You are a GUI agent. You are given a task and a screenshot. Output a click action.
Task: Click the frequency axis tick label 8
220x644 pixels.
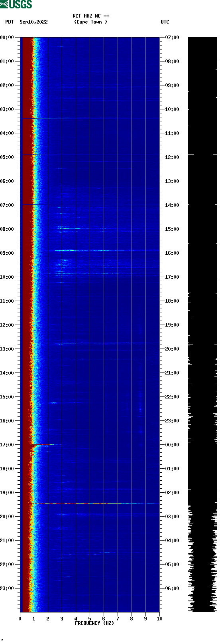[x=132, y=619]
